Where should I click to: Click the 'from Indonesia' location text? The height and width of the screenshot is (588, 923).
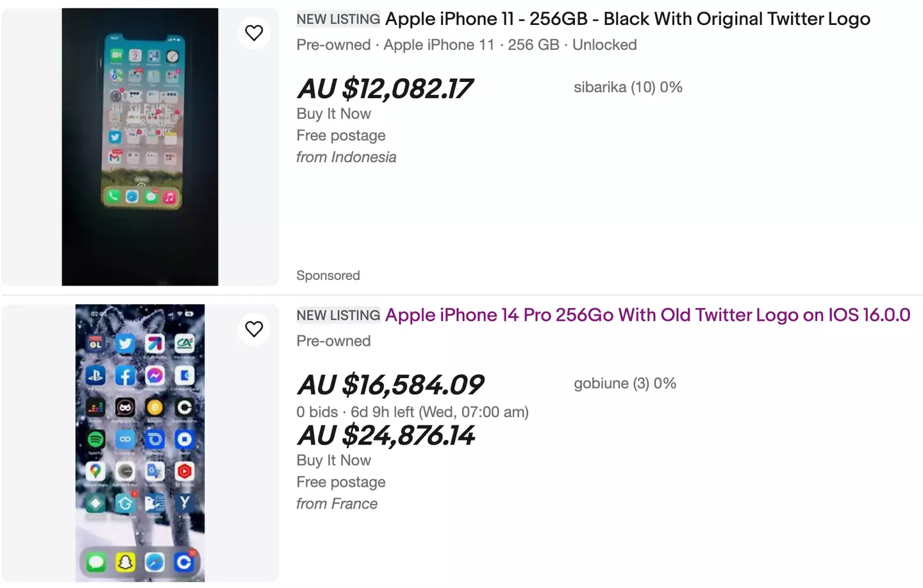click(346, 157)
